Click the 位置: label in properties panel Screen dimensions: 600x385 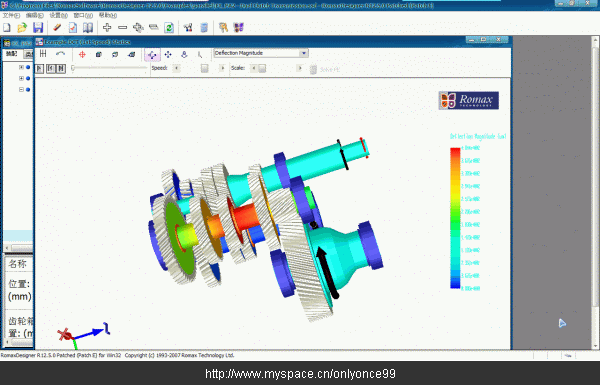(x=19, y=284)
